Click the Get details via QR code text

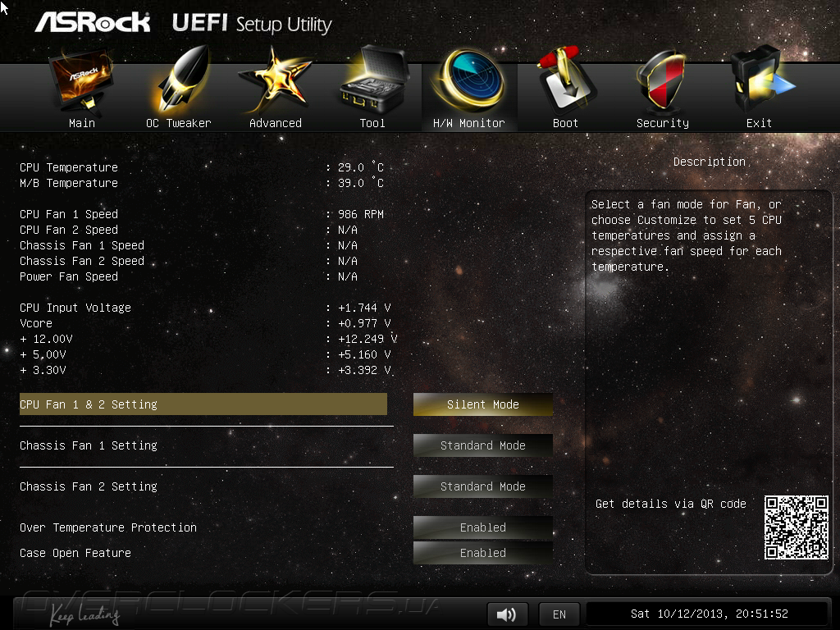pos(671,504)
